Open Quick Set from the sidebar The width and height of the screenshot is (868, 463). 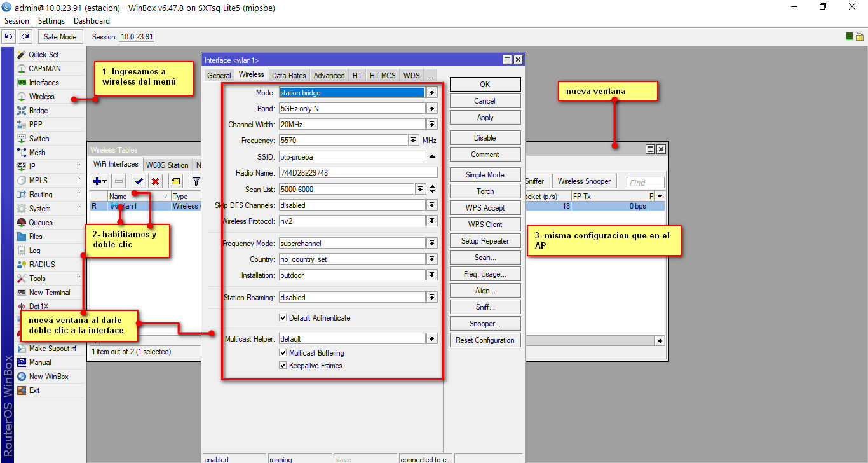point(43,55)
